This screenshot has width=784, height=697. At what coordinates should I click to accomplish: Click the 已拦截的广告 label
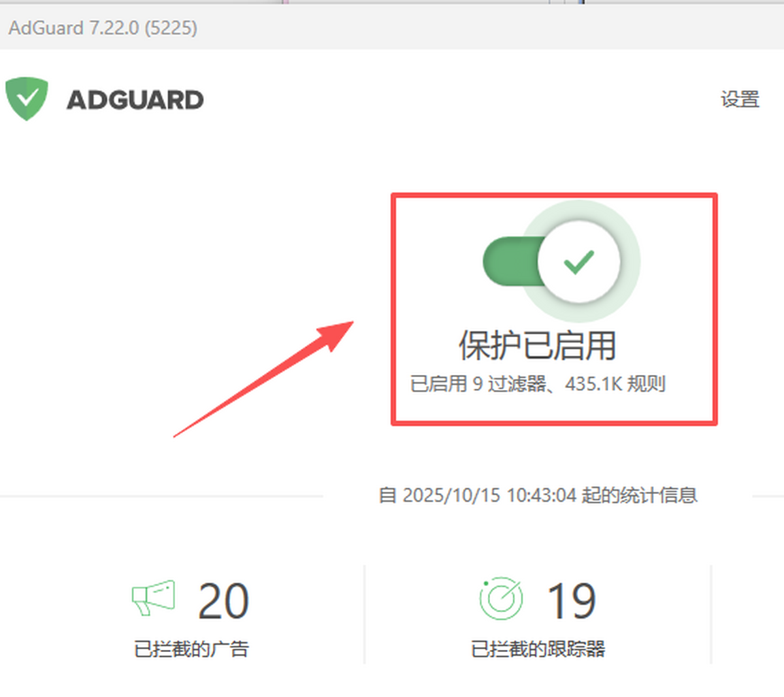[x=191, y=649]
